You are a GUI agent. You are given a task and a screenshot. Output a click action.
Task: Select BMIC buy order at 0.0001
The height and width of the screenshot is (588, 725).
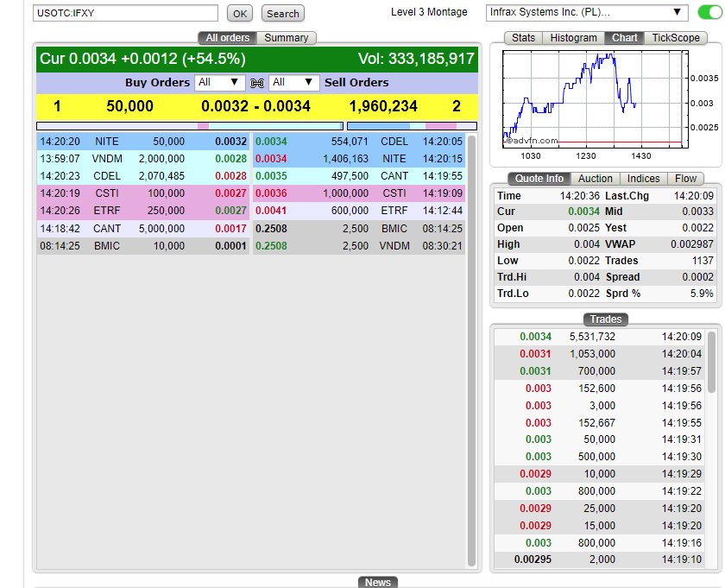pos(143,246)
